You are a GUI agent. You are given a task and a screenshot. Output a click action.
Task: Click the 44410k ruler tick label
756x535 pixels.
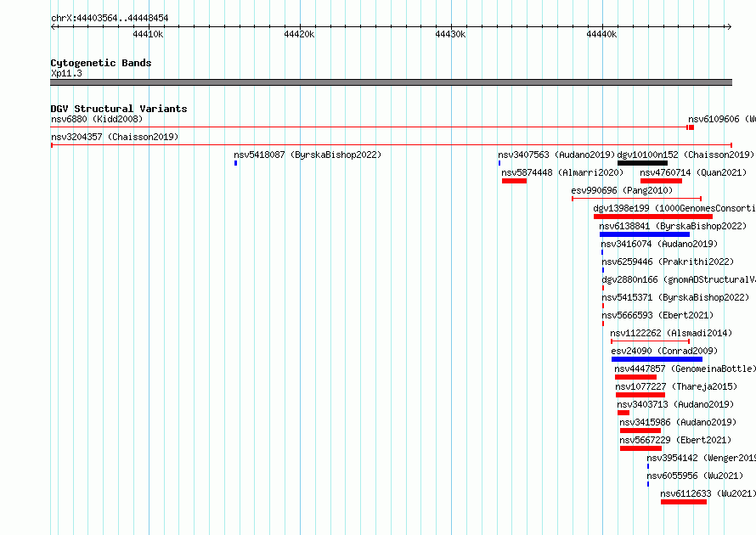(x=148, y=34)
